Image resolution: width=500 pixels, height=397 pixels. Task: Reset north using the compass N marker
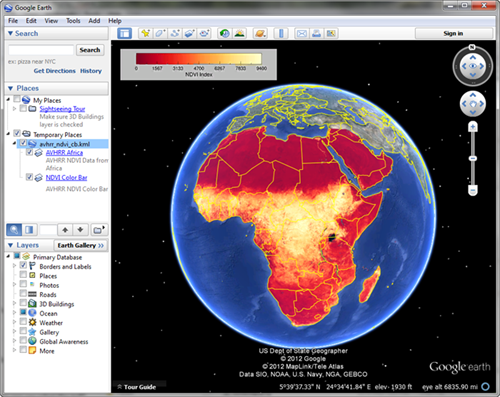(472, 47)
